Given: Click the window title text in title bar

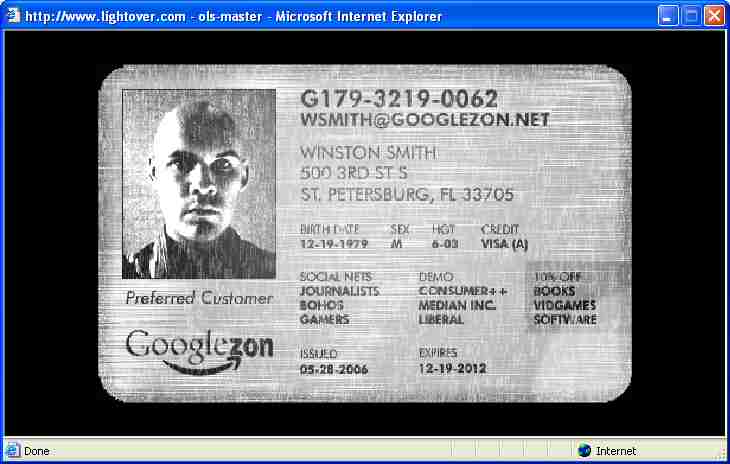Looking at the screenshot, I should 233,16.
